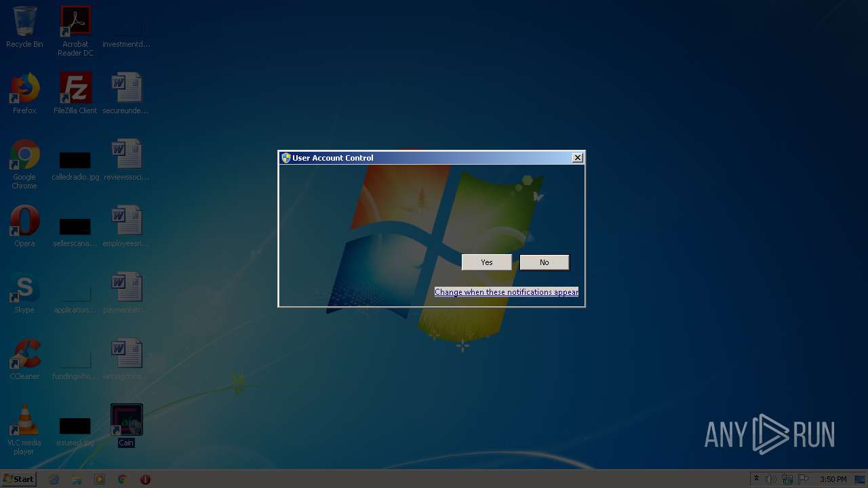Image resolution: width=868 pixels, height=488 pixels.
Task: Close the User Account Control dialog
Action: [x=578, y=158]
